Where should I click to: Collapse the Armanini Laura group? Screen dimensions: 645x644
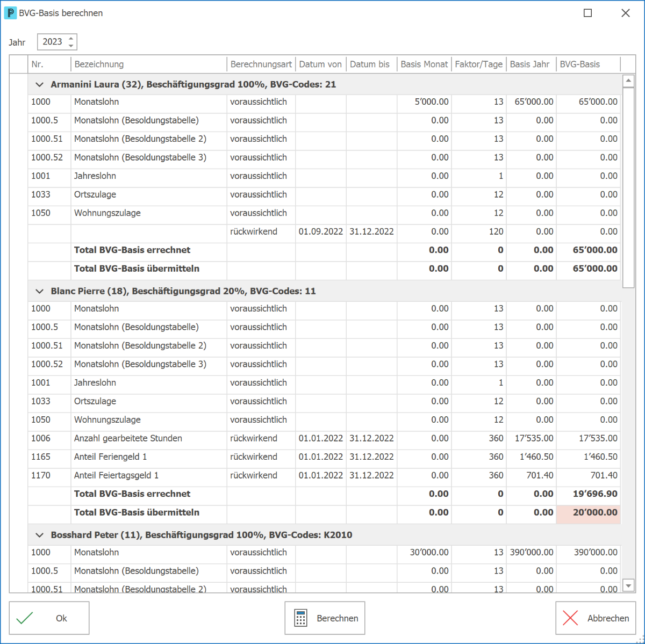point(39,84)
